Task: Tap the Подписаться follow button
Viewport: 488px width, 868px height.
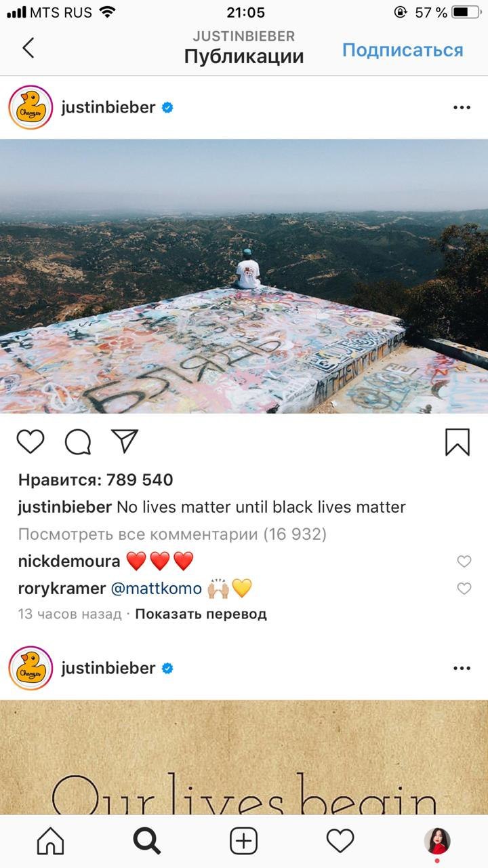Action: click(403, 50)
